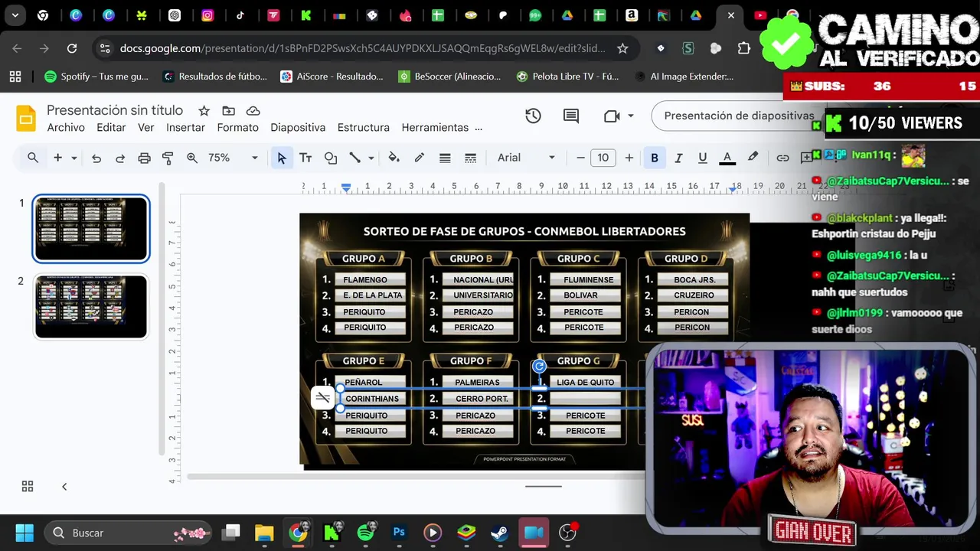
Task: Insert a link with the chain icon
Action: pyautogui.click(x=782, y=158)
